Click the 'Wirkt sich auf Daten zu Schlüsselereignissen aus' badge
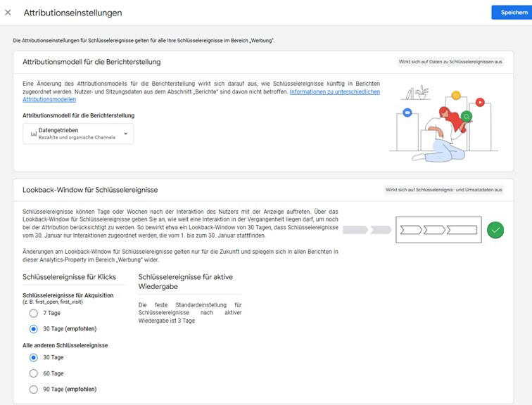This screenshot has width=532, height=405. point(450,62)
